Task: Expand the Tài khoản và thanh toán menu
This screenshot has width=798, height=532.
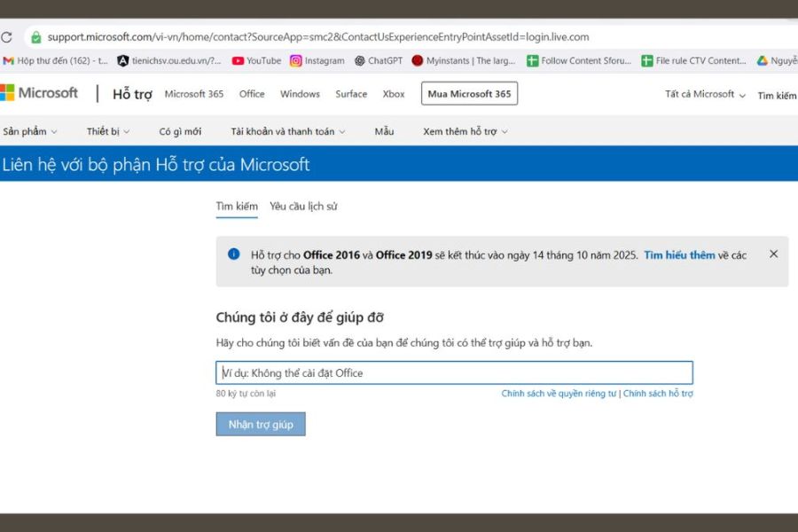Action: pyautogui.click(x=288, y=131)
